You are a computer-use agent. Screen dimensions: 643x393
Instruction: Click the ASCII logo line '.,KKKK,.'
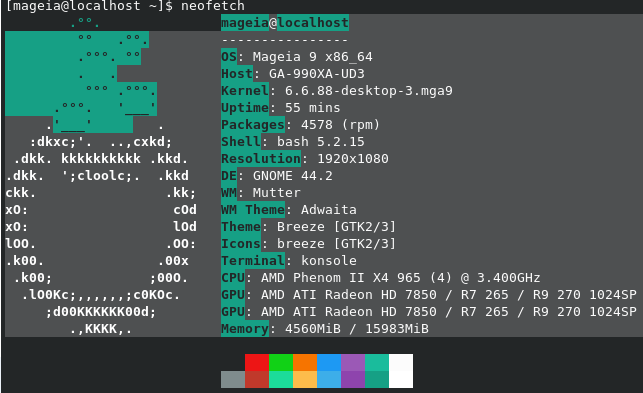coord(101,329)
